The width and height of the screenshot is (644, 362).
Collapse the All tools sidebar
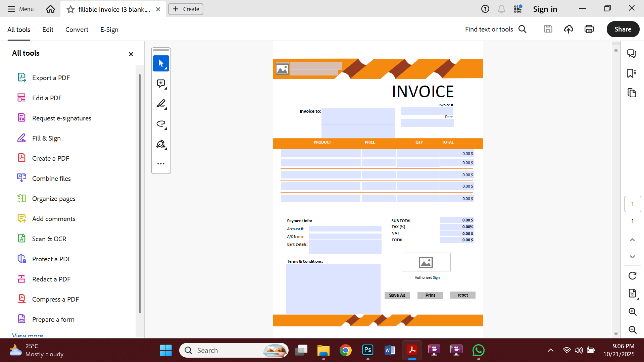(131, 54)
